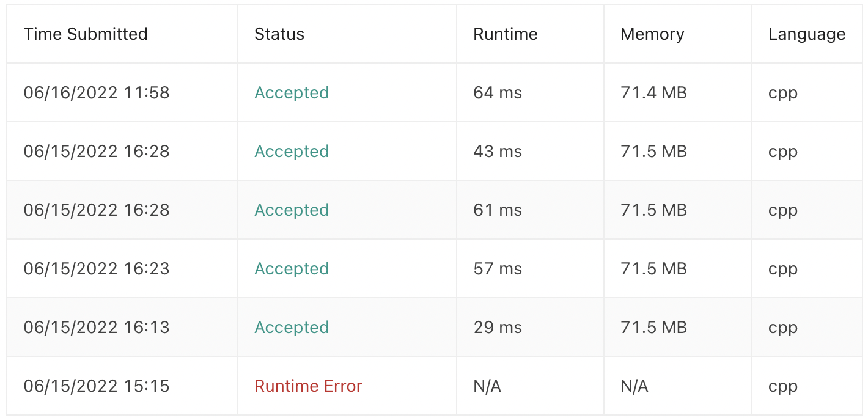Click the Runtime column header
The image size is (868, 418).
tap(506, 34)
